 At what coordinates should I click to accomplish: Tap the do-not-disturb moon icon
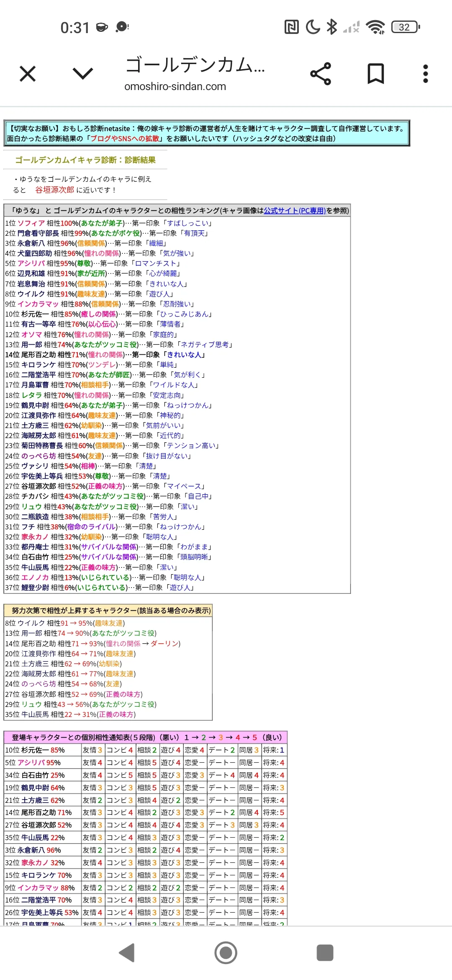313,27
